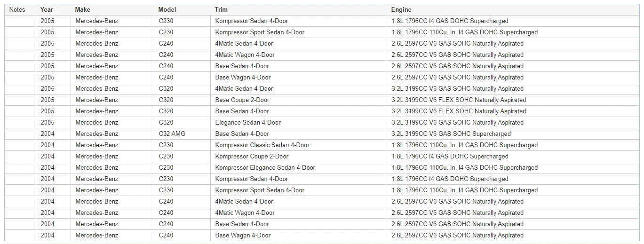Select the C32 AMG model cell
Image resolution: width=644 pixels, height=244 pixels.
pos(183,134)
